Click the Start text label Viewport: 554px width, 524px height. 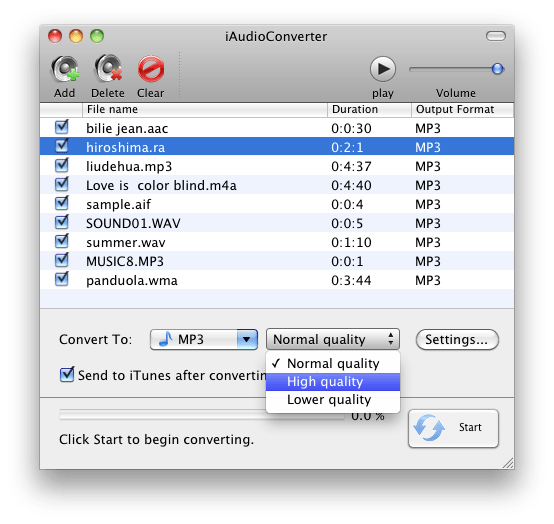(470, 427)
